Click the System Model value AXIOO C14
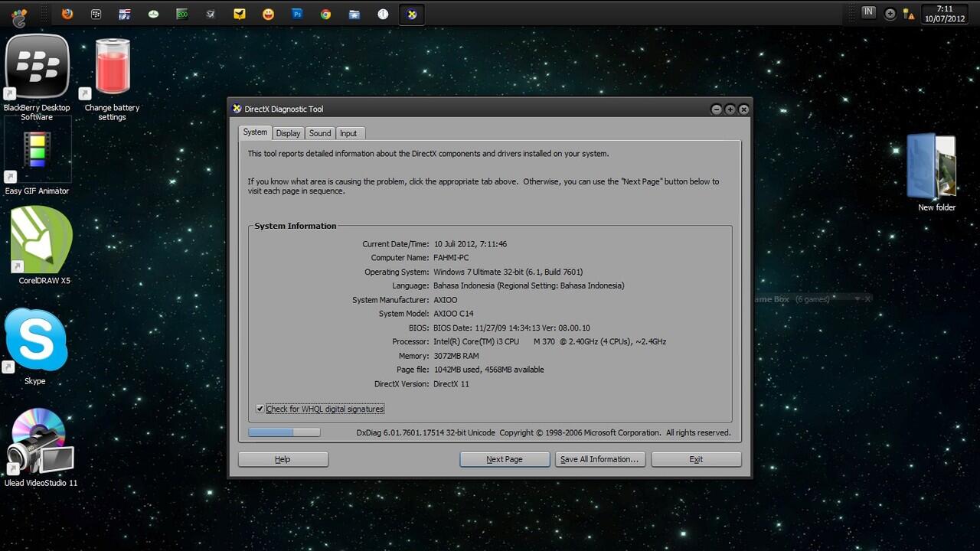The height and width of the screenshot is (551, 980). (453, 314)
